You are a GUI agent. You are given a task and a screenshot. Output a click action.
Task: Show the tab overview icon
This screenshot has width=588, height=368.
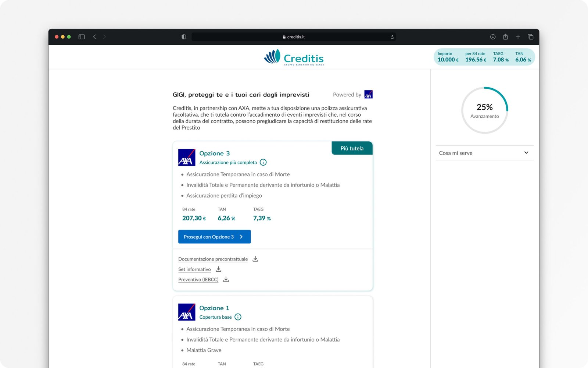pyautogui.click(x=530, y=37)
